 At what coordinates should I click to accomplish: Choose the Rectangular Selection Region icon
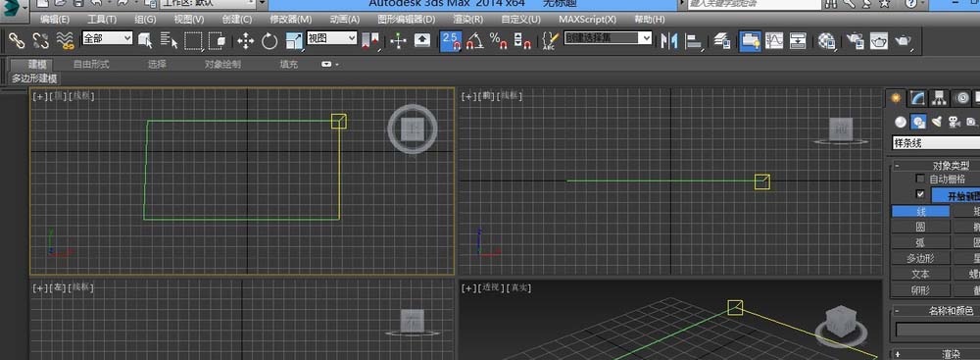[194, 41]
